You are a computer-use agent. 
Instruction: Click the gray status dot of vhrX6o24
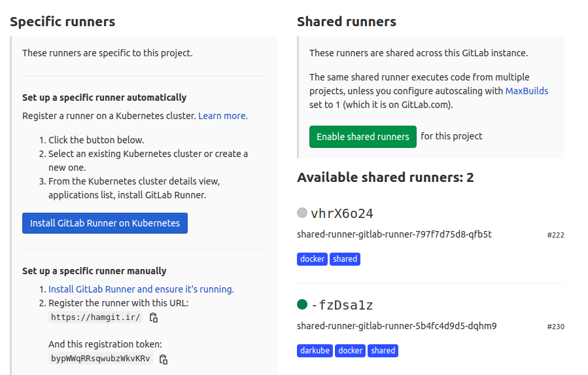302,213
